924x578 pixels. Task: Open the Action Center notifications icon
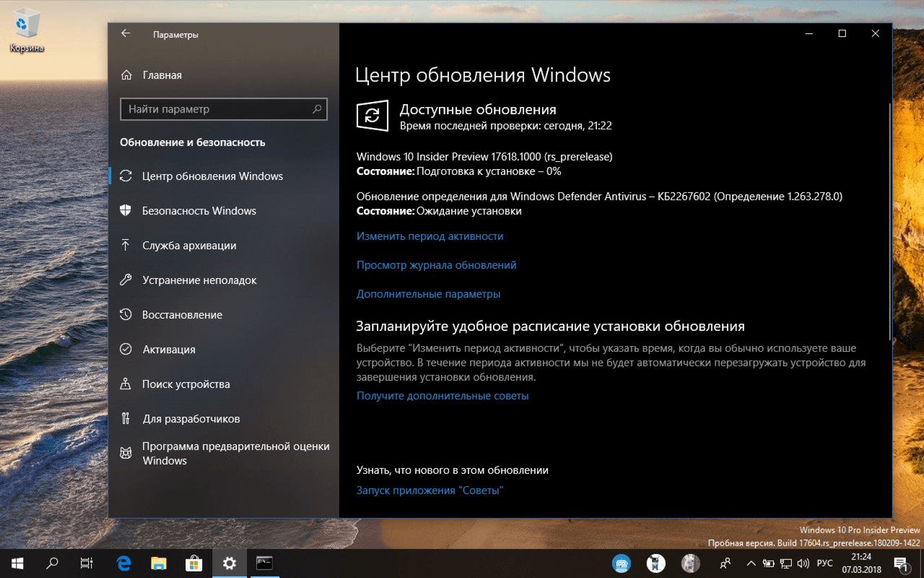coord(902,564)
